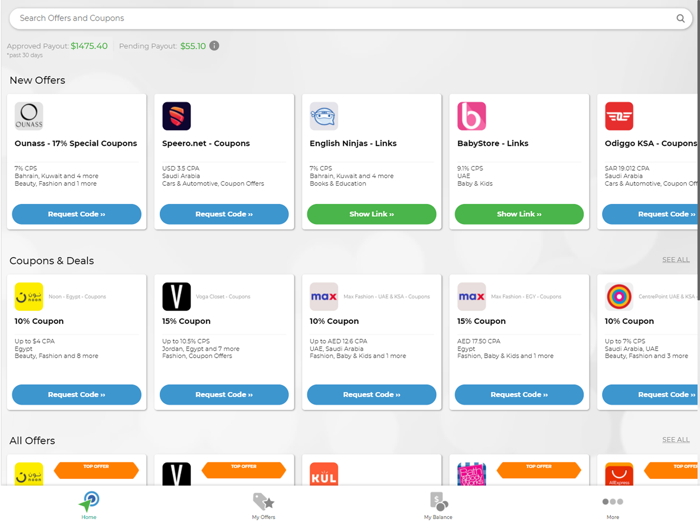Screen dimensions: 700x525
Task: Show link for BabyStore
Action: pyautogui.click(x=519, y=214)
